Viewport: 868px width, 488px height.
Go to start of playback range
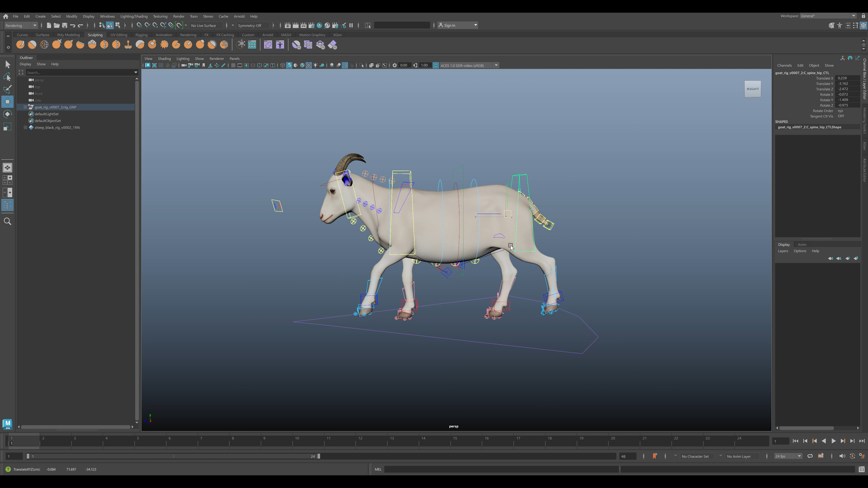[795, 441]
